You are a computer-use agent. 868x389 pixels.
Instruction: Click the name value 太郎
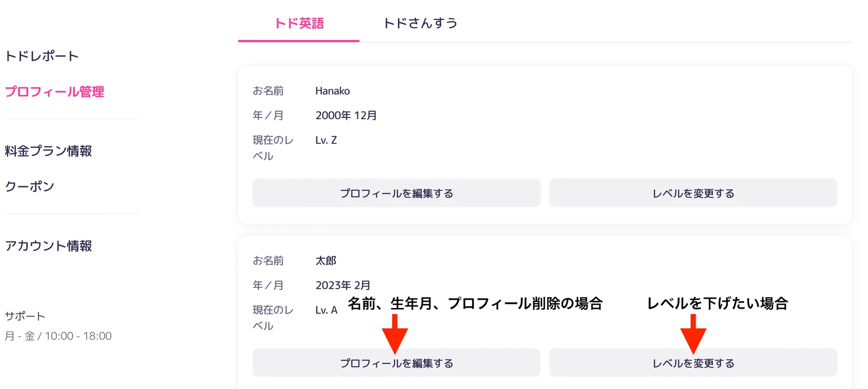325,260
